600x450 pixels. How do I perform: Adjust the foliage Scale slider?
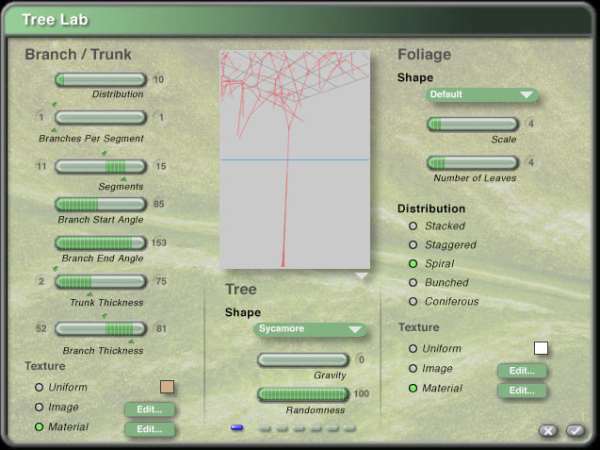(x=473, y=124)
